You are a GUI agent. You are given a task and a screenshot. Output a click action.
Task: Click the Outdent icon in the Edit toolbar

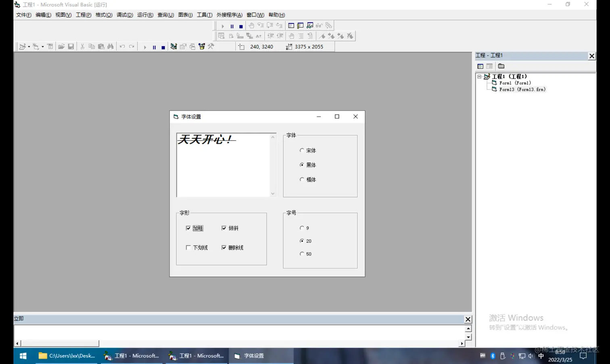point(280,36)
